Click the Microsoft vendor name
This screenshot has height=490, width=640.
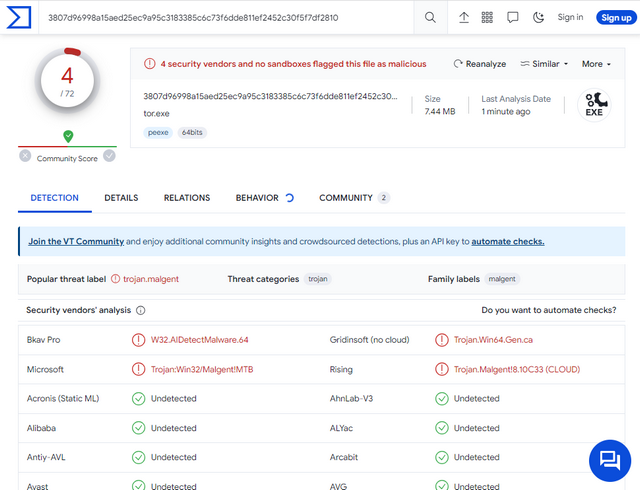45,369
